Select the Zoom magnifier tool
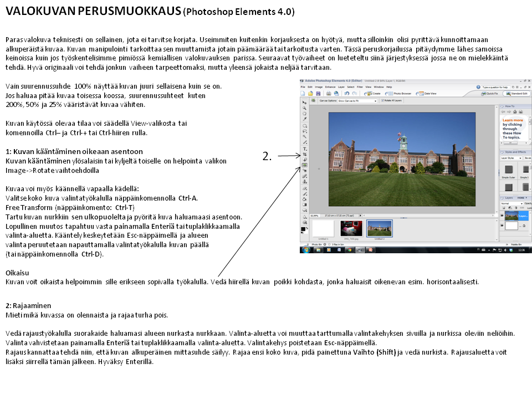 coord(304,108)
